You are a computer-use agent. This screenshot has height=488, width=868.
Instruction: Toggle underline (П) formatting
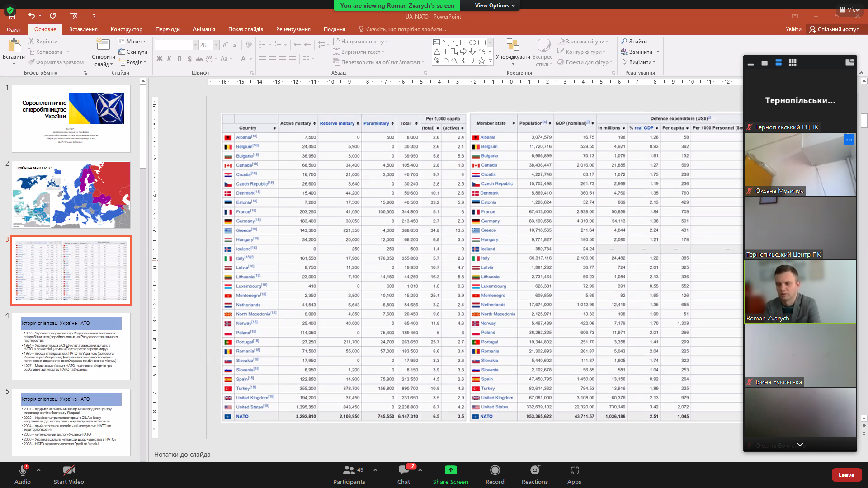click(x=179, y=59)
